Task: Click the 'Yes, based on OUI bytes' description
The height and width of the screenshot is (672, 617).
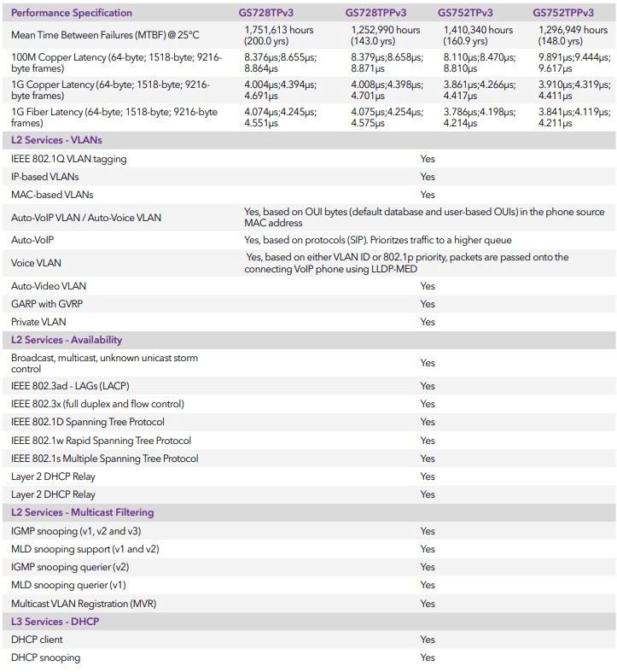Action: tap(424, 217)
